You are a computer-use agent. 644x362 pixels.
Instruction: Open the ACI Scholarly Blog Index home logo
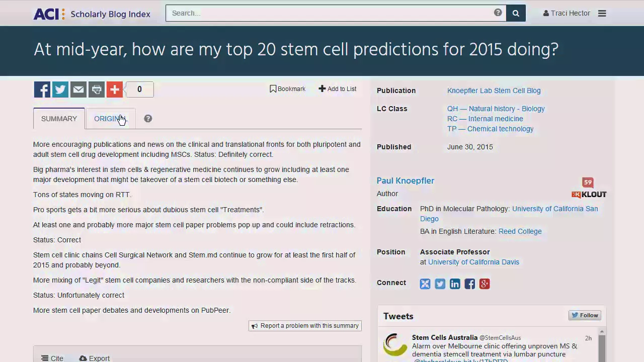(92, 14)
